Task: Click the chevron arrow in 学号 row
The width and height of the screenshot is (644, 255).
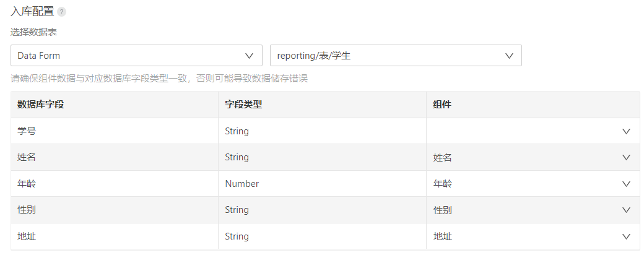Action: click(x=626, y=131)
